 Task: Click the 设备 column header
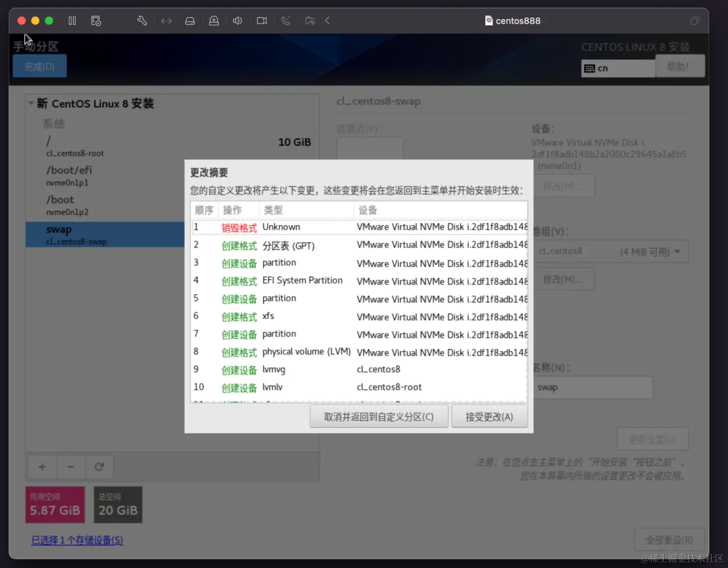click(x=441, y=210)
